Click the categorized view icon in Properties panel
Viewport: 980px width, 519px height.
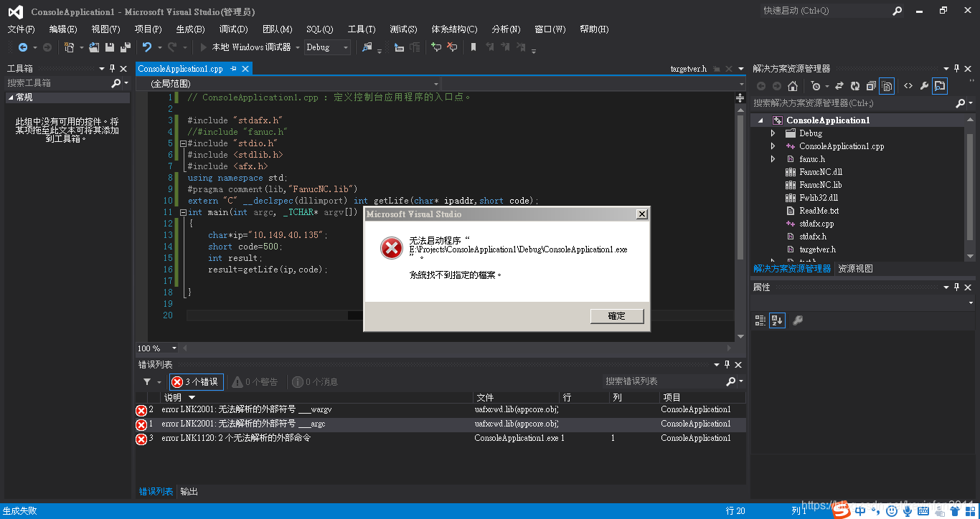click(760, 320)
